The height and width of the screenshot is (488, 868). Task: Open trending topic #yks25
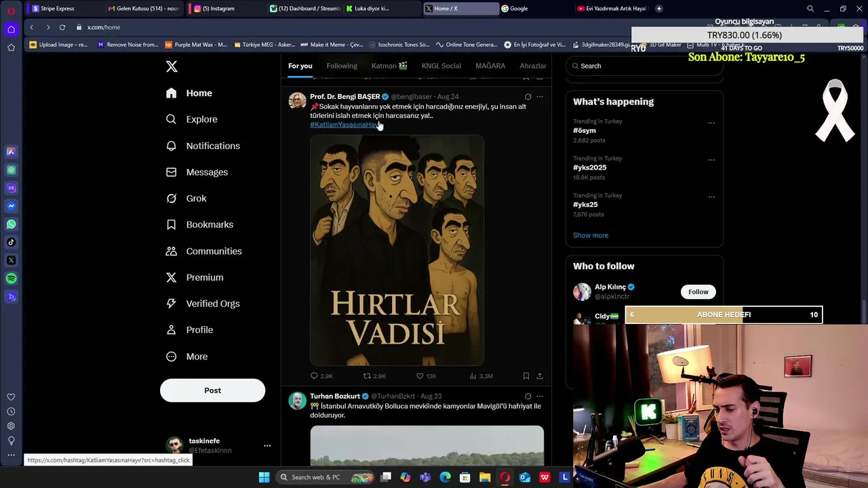click(x=585, y=205)
